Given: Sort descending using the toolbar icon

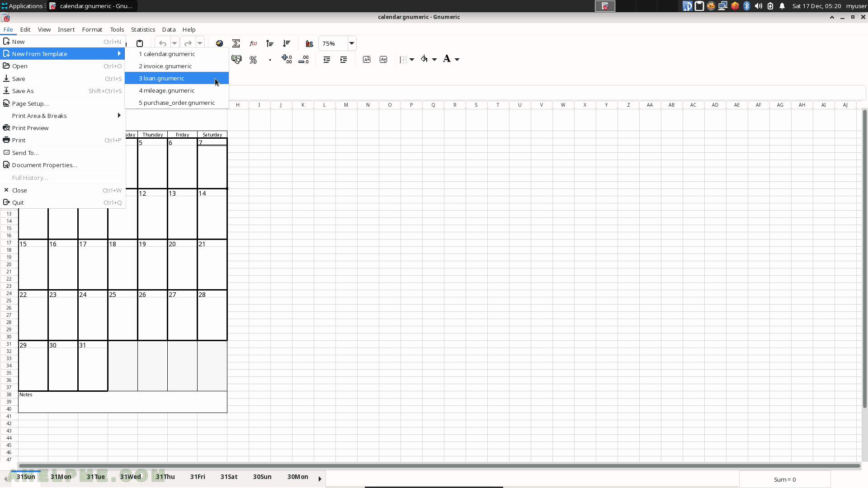Looking at the screenshot, I should 287,43.
